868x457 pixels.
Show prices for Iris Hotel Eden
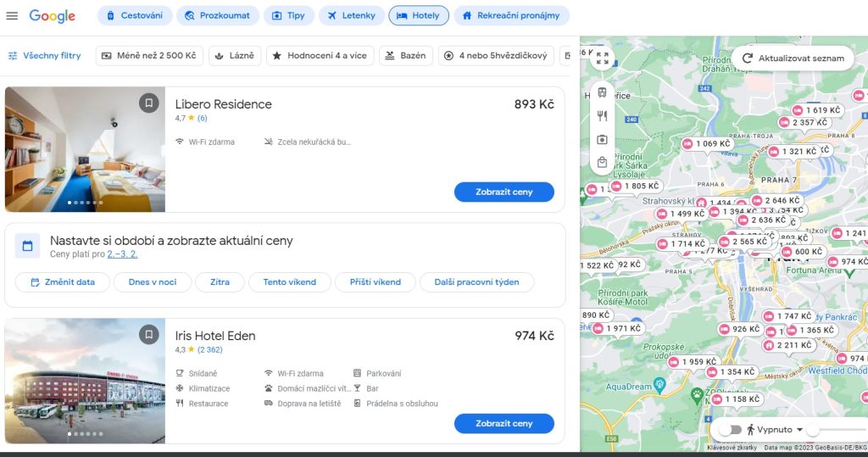coord(504,423)
